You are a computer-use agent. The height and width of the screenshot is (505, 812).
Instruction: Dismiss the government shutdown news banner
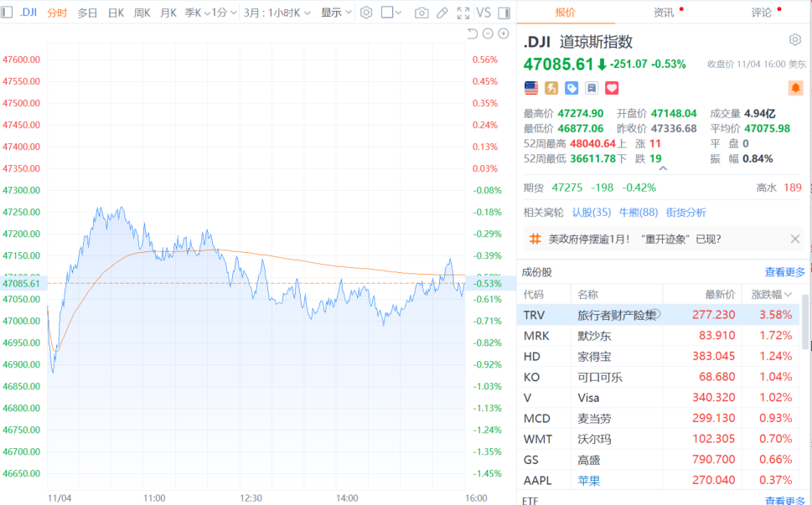(x=795, y=239)
